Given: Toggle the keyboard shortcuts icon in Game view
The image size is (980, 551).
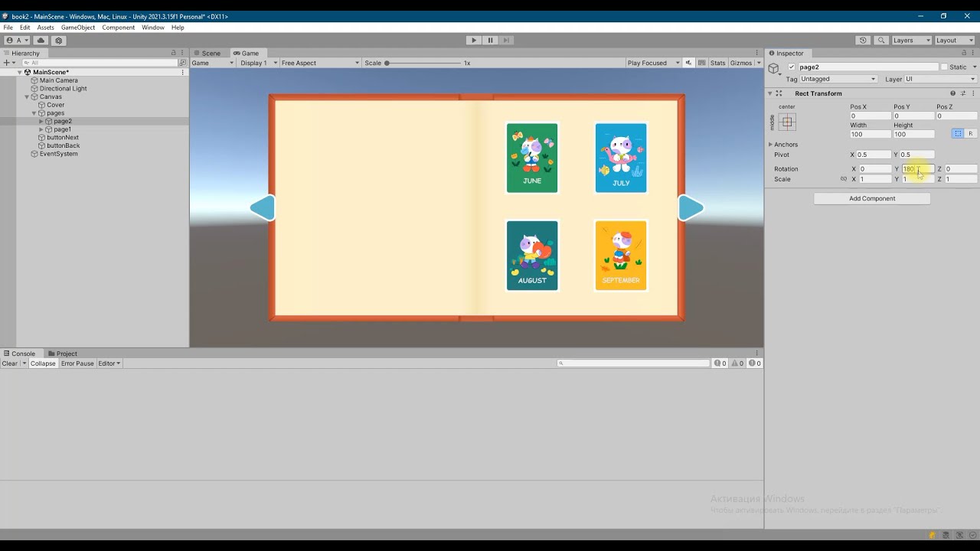Looking at the screenshot, I should tap(702, 63).
